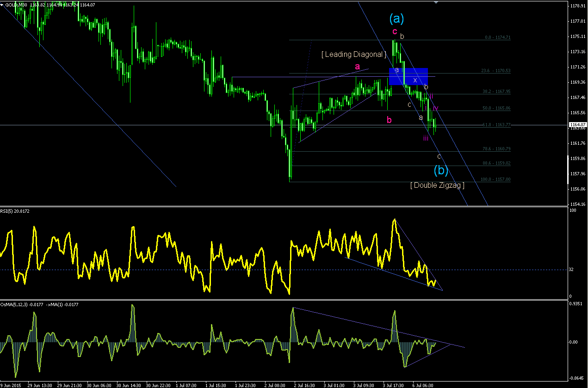Image resolution: width=588 pixels, height=388 pixels.
Task: Click the RSI(5) 20.8172 indicator label
Action: coord(15,210)
